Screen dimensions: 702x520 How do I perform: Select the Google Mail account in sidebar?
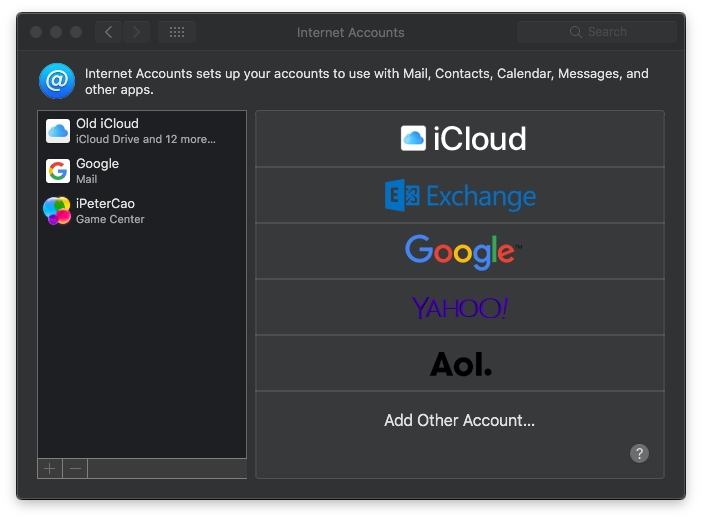(x=142, y=171)
